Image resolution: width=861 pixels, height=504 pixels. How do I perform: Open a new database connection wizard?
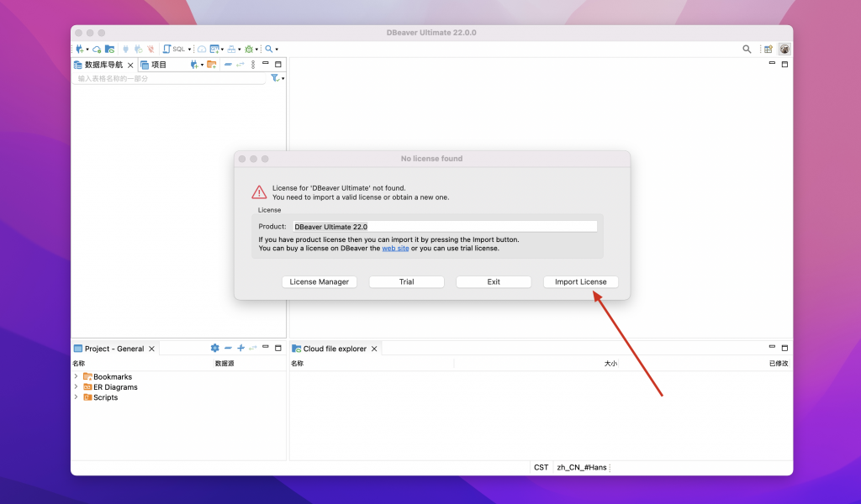point(80,48)
